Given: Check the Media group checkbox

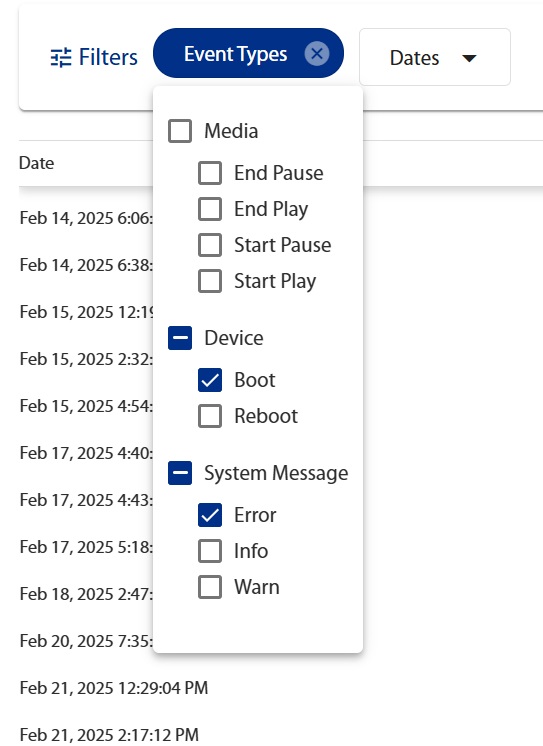Looking at the screenshot, I should click(x=180, y=131).
